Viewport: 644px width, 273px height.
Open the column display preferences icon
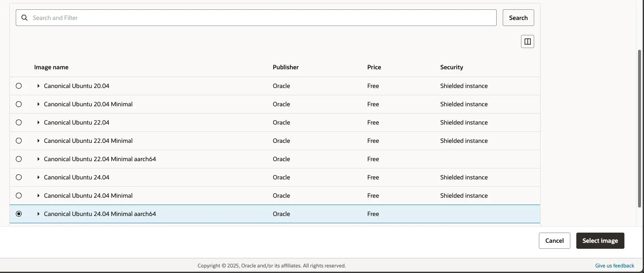tap(527, 41)
